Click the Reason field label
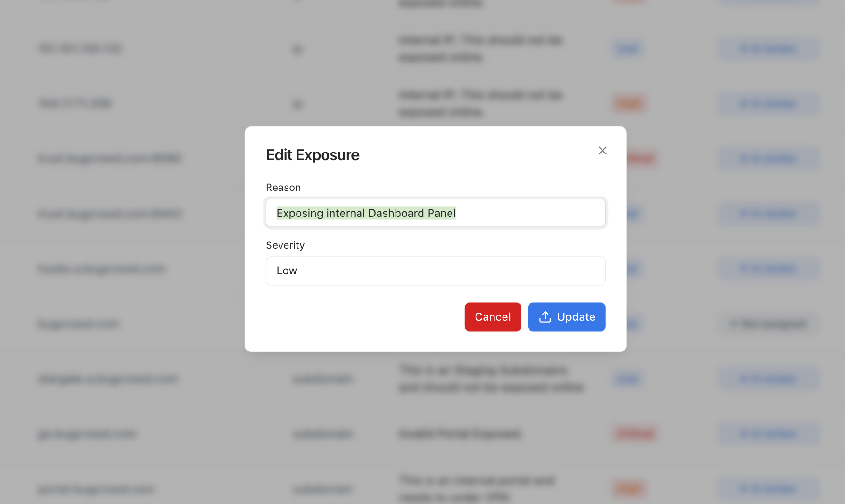This screenshot has width=845, height=504. tap(283, 187)
